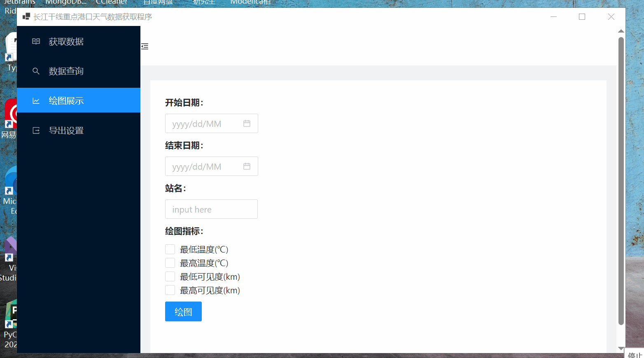644x358 pixels.
Task: Click the export icon next to 导出设置
Action: coord(36,130)
